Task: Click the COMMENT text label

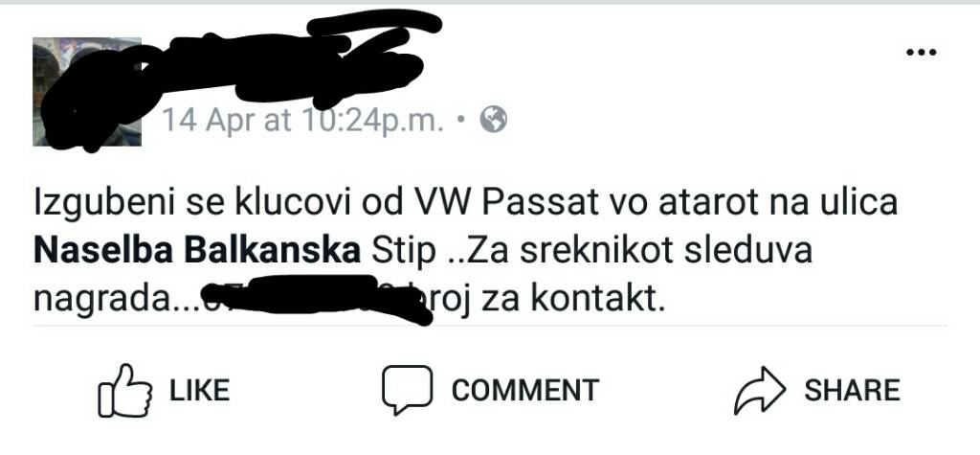Action: point(525,390)
